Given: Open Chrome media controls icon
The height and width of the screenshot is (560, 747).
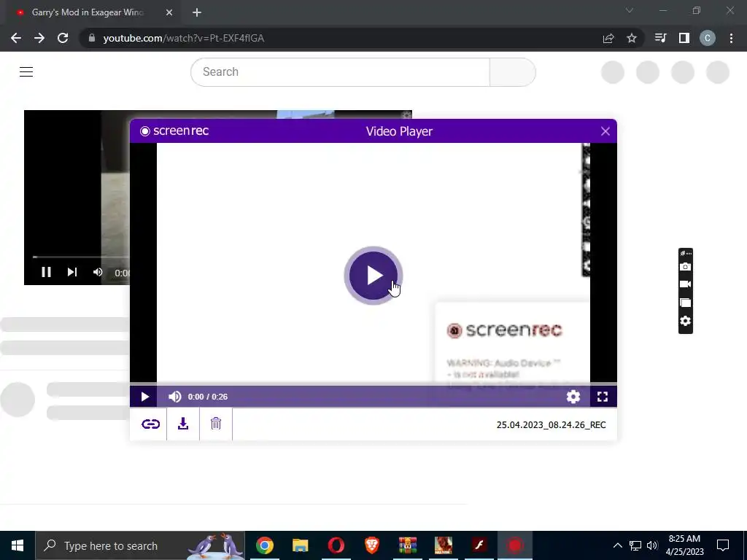Looking at the screenshot, I should tap(660, 38).
